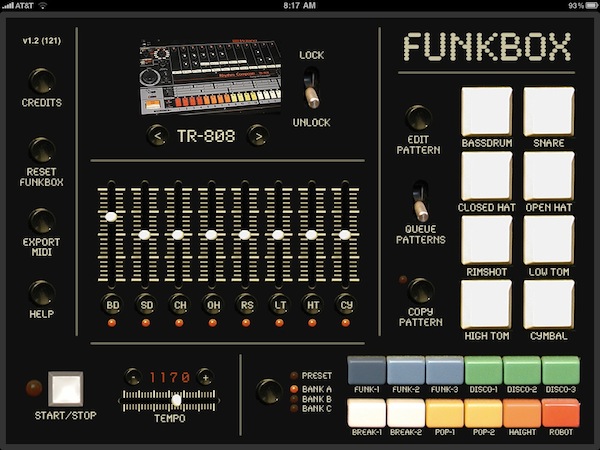The width and height of the screenshot is (600, 450).
Task: Tap the Open Hat pad
Action: [549, 176]
